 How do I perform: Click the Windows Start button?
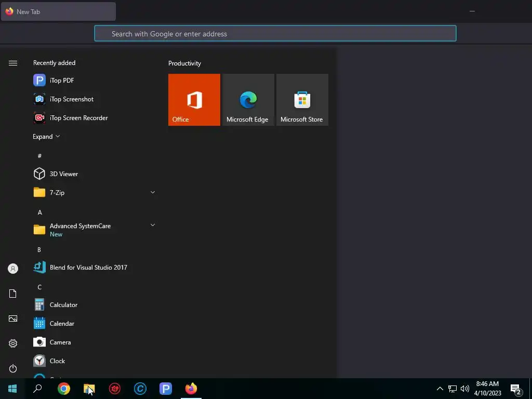click(x=12, y=389)
